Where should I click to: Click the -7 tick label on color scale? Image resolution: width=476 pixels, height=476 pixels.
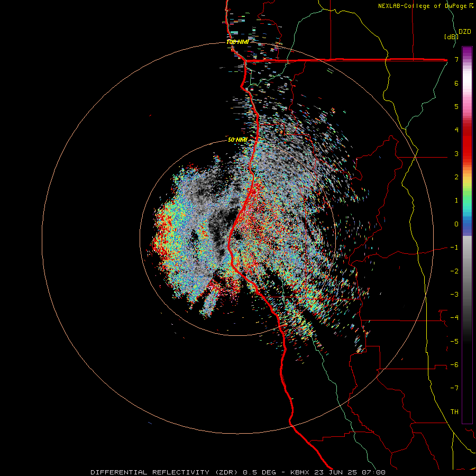click(454, 388)
